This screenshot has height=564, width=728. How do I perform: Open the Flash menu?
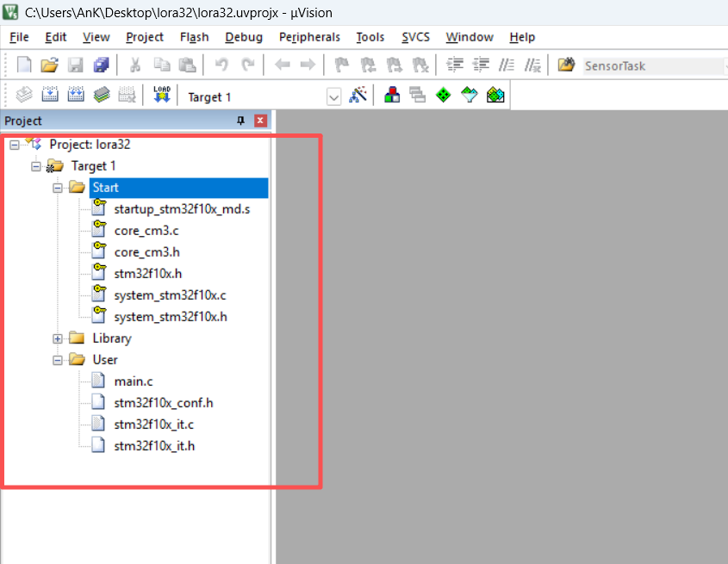194,37
